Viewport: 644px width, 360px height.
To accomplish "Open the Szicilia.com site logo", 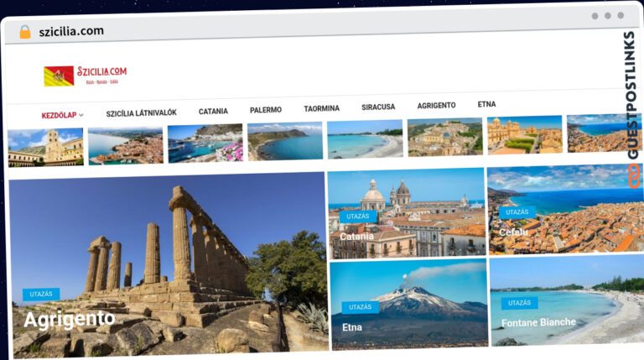I will [86, 76].
